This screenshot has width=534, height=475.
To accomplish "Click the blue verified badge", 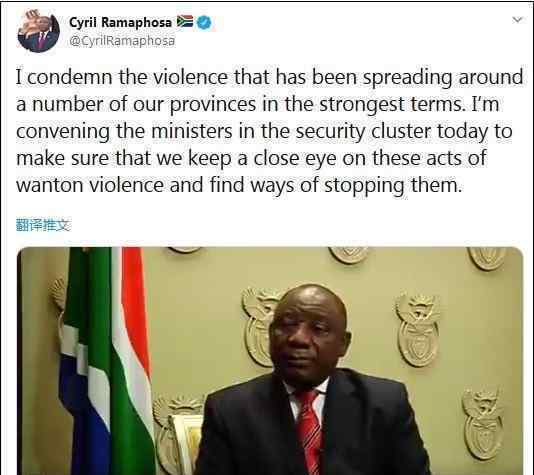I will [204, 22].
